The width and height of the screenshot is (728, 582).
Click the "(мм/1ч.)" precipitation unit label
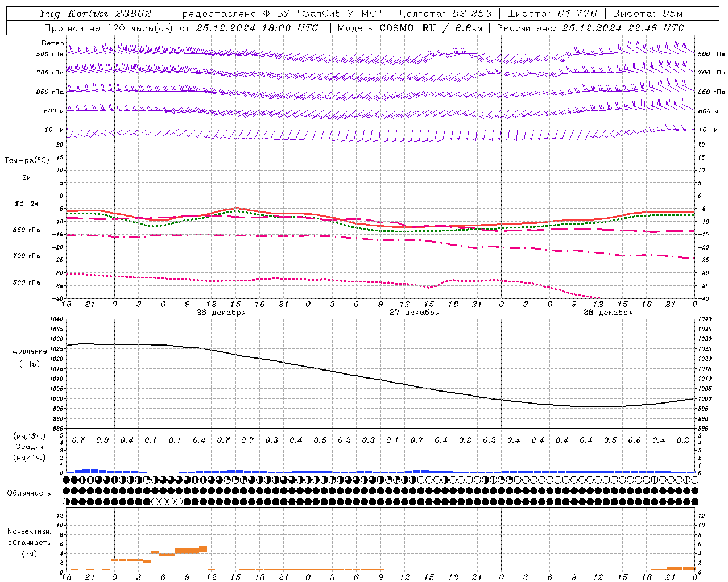30,458
